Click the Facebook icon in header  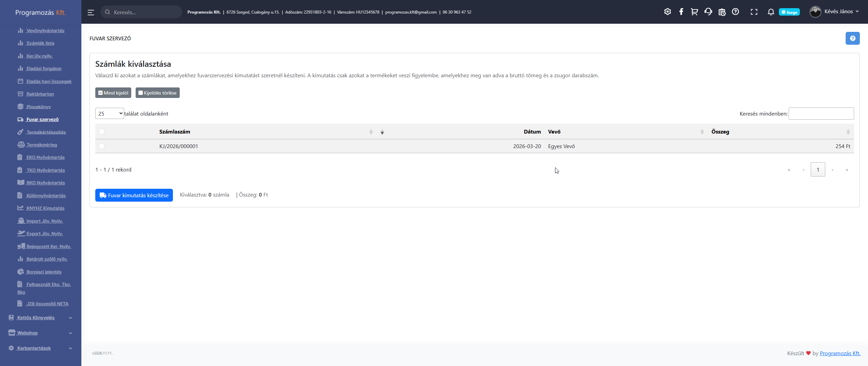click(681, 12)
